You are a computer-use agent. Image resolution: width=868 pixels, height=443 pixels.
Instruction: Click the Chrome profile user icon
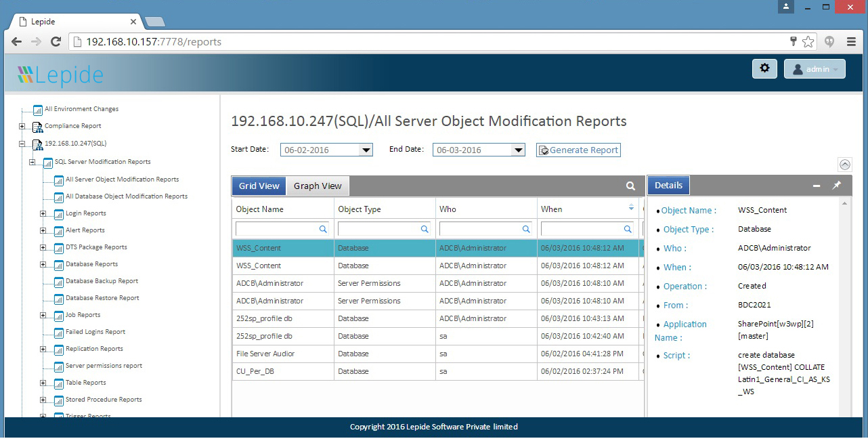click(x=786, y=6)
